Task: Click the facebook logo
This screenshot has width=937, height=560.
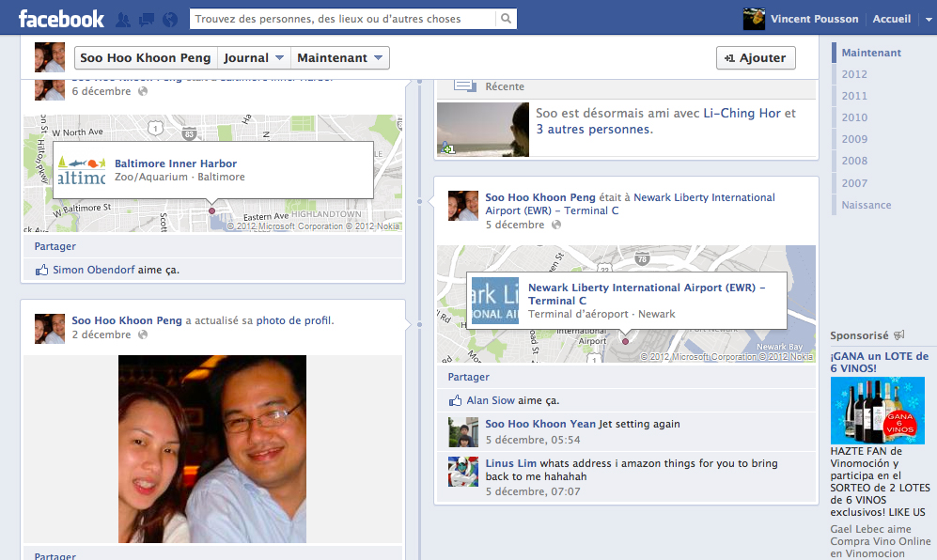Action: pos(60,17)
